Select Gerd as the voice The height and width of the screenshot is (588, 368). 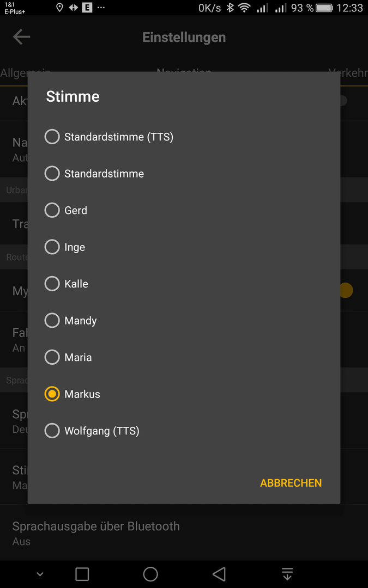[66, 210]
